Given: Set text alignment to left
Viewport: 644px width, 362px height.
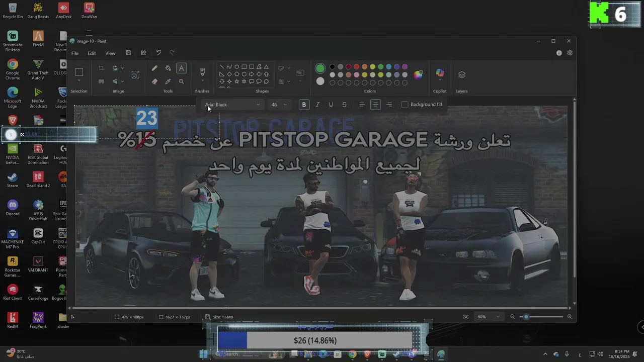Looking at the screenshot, I should (x=362, y=105).
